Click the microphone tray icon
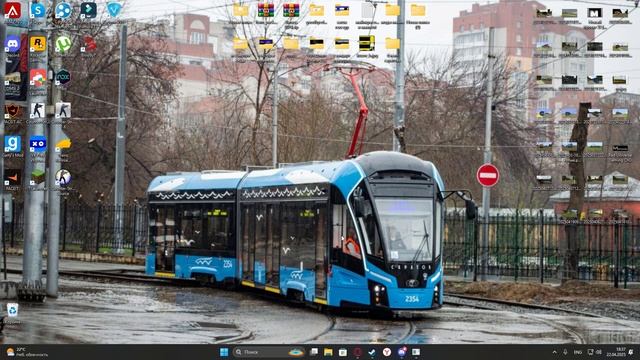The image size is (640, 360). (565, 352)
